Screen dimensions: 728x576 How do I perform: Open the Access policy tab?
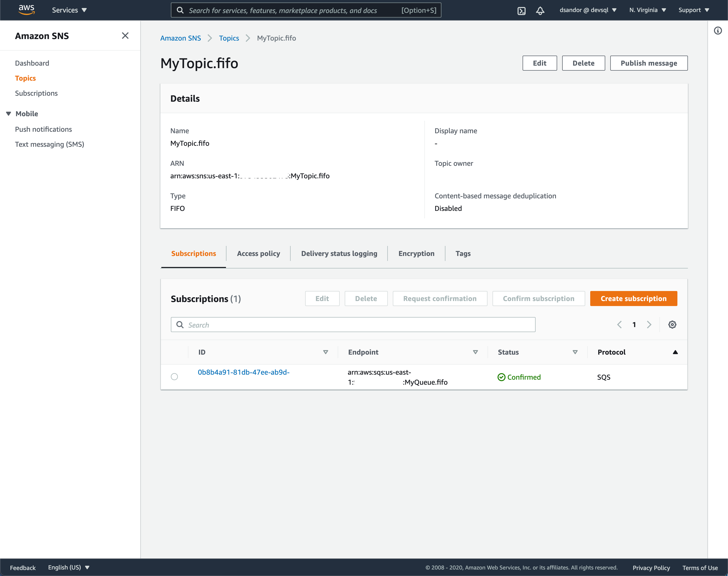[x=259, y=253]
